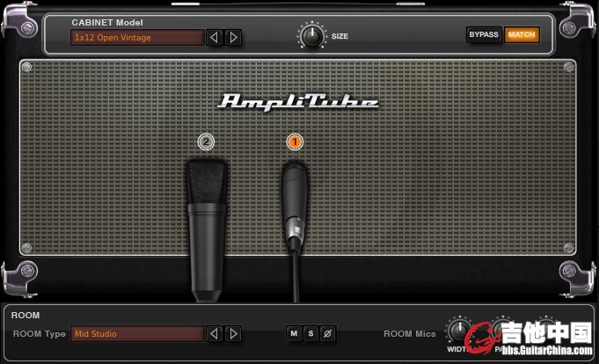Invert room phase with the Ø button

pyautogui.click(x=327, y=333)
